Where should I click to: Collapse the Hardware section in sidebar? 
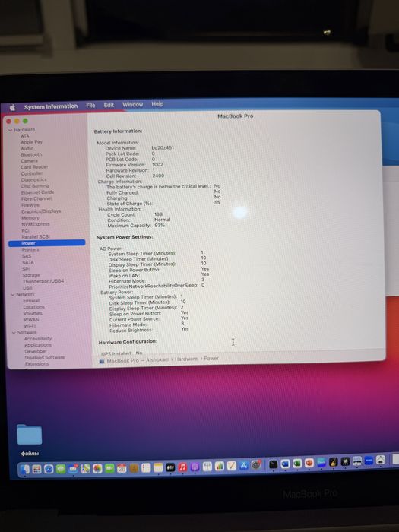[x=11, y=130]
